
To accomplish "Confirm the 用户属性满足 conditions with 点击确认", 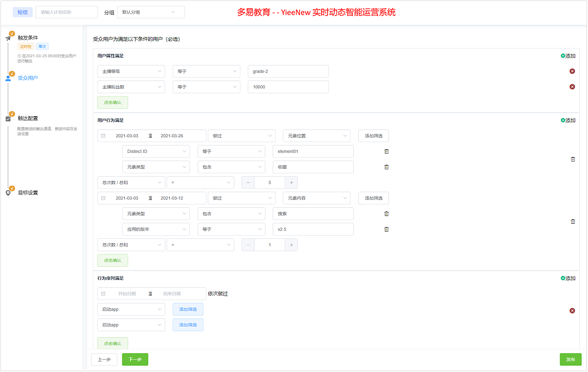I will point(113,102).
